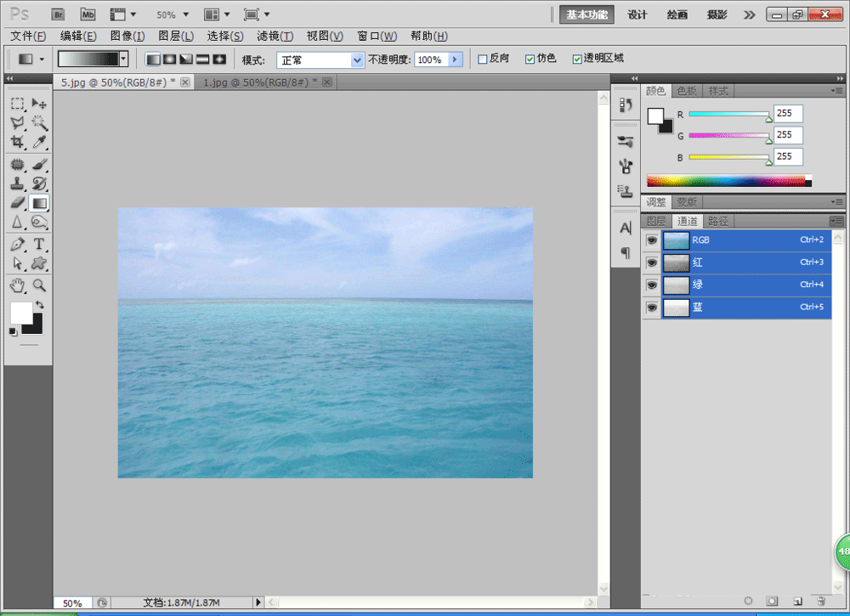Enable the 反向 (Reverse) checkbox
The width and height of the screenshot is (850, 616).
tap(483, 59)
